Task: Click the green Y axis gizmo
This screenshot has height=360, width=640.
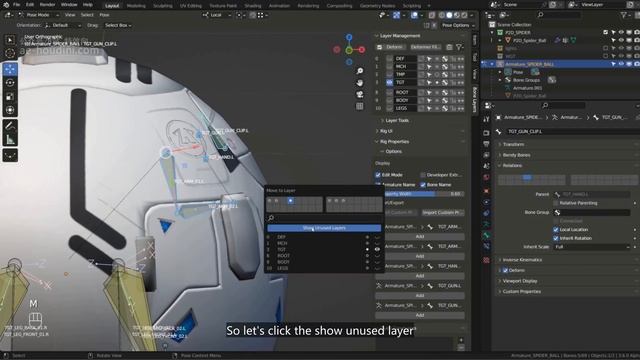Action: tap(349, 50)
